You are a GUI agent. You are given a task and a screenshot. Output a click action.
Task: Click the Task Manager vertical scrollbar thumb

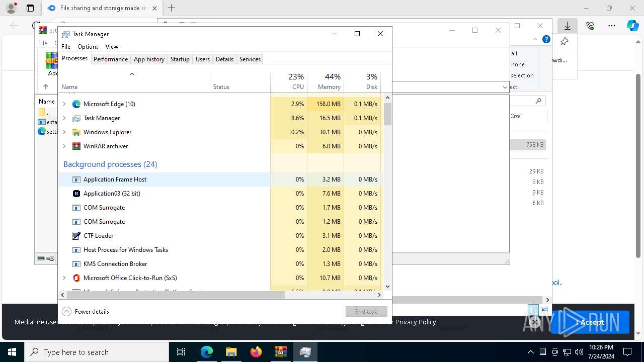[x=387, y=114]
